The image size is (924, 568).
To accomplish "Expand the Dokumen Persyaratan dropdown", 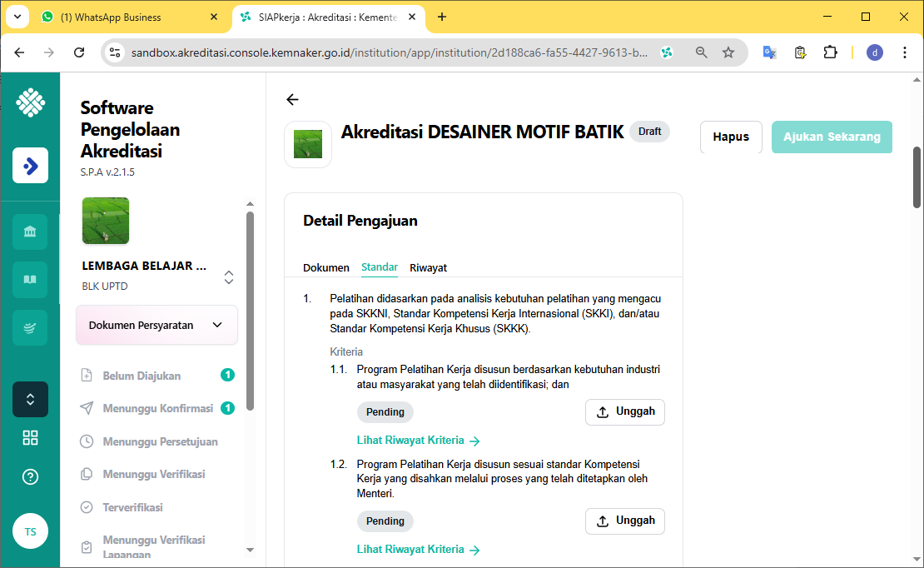I will [x=156, y=325].
